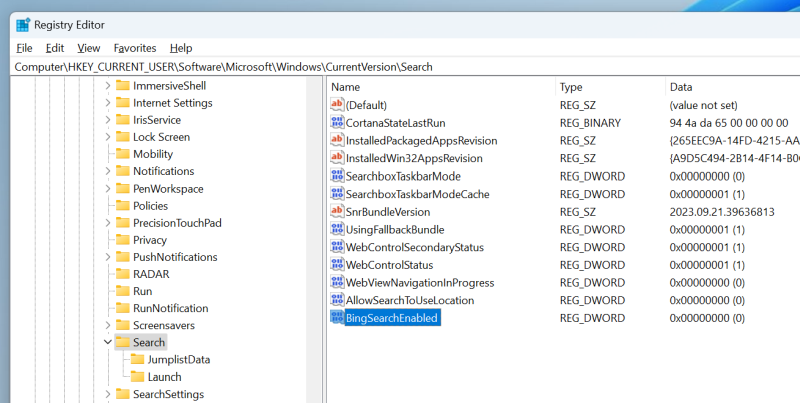This screenshot has width=800, height=403.
Task: Open the File menu
Action: point(25,48)
